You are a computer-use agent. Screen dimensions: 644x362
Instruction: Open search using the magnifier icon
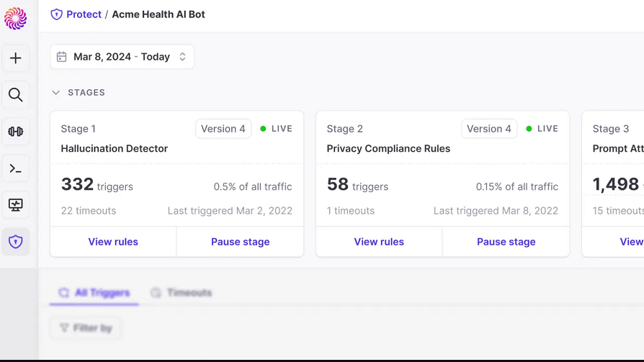(x=16, y=95)
